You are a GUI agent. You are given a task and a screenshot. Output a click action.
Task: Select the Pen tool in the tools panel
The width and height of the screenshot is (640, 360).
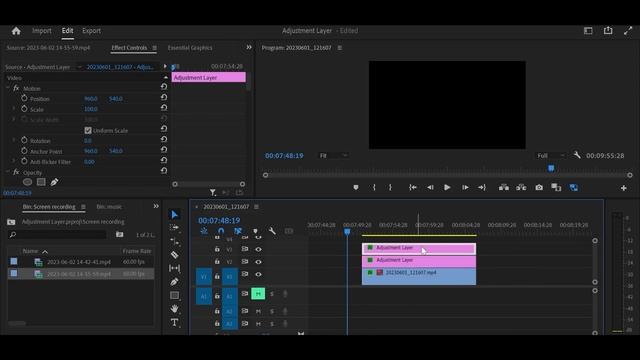[x=174, y=282]
